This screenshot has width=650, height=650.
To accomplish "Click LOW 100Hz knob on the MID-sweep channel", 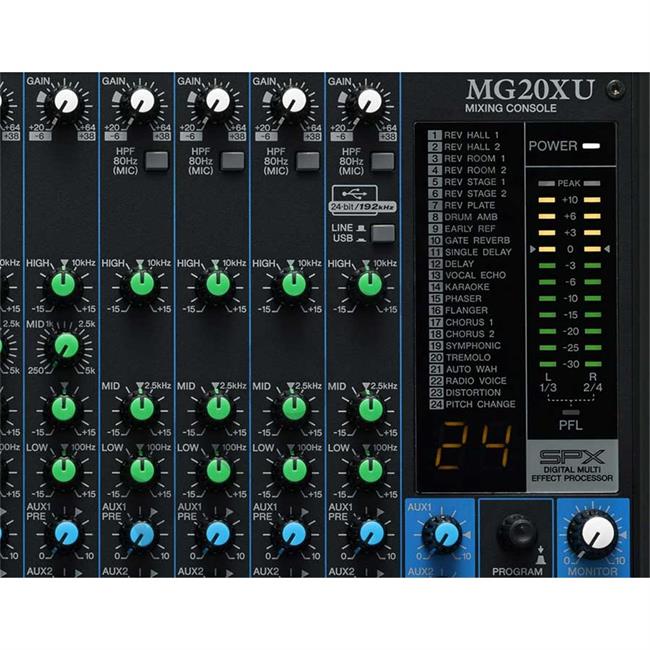I will click(x=63, y=470).
